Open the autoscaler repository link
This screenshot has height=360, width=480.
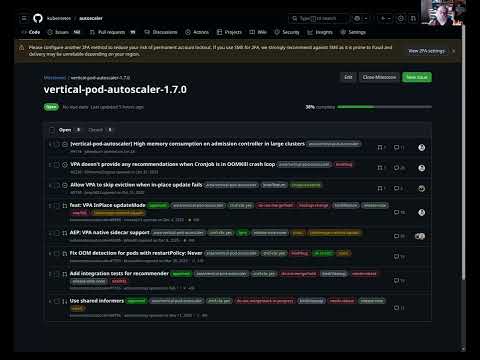click(91, 18)
